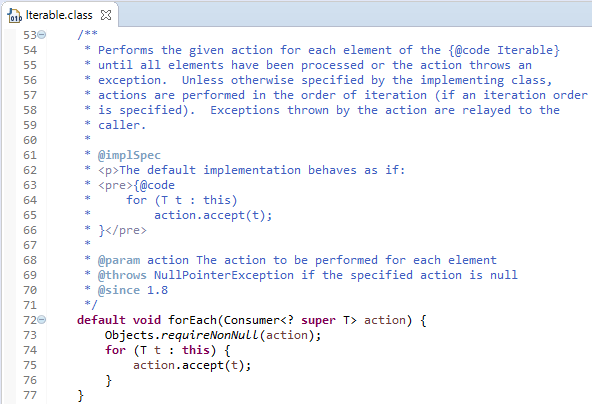592x404 pixels.
Task: Click the default keyword on line 72
Action: 101,320
